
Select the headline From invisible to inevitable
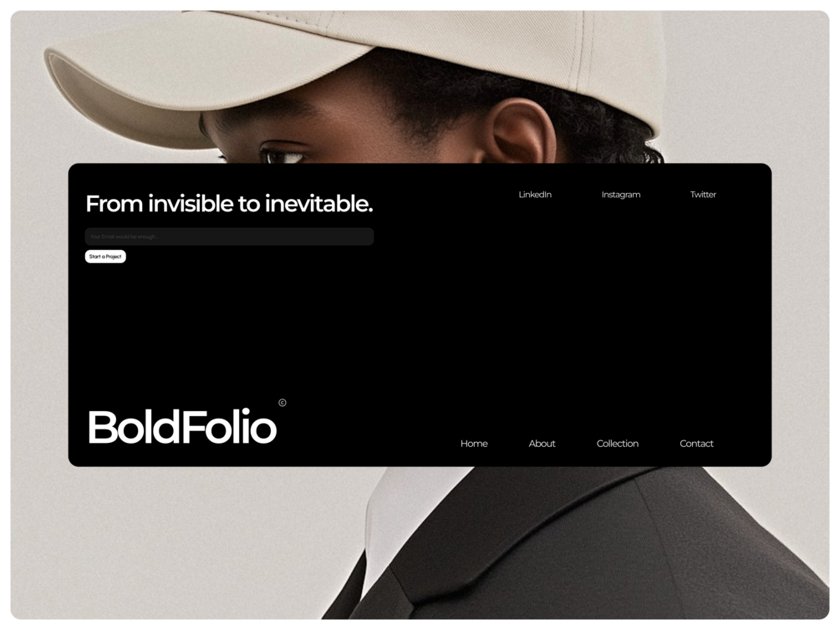click(x=229, y=204)
